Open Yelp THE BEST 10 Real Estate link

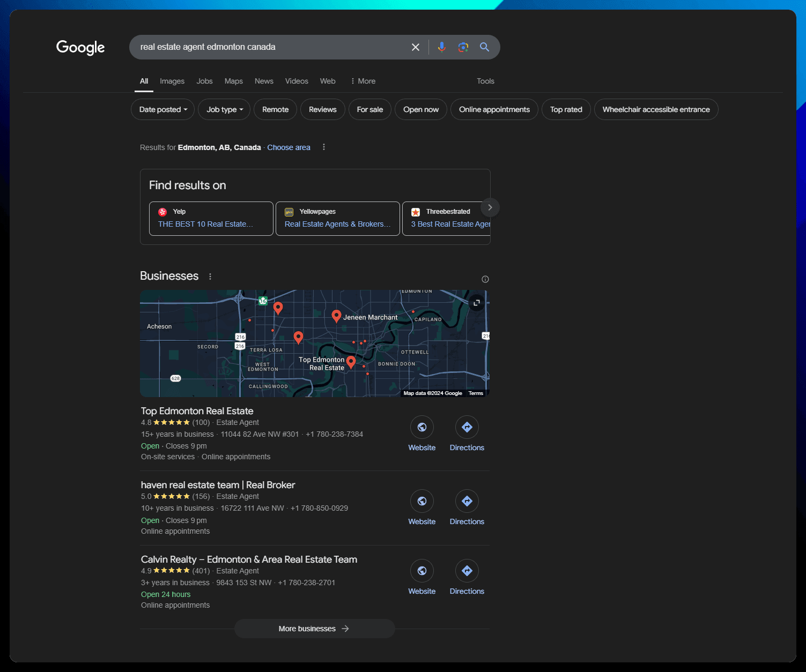[205, 224]
